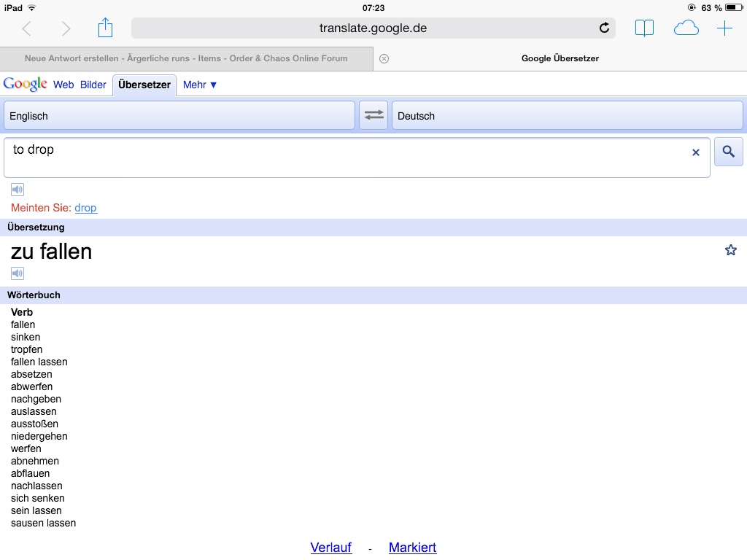
Task: Select the dictionary entry 'sausen lassen'
Action: 43,523
